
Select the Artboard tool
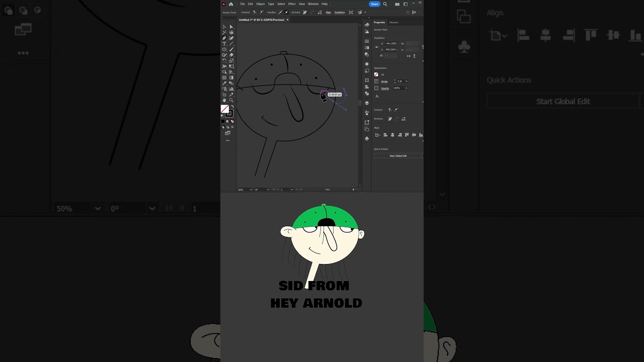[224, 95]
